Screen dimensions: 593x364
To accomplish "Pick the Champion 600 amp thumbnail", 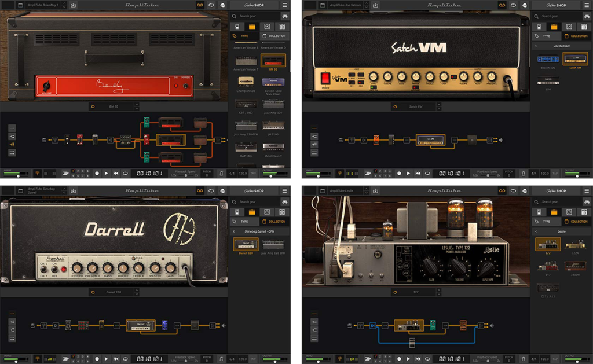I will click(x=246, y=82).
